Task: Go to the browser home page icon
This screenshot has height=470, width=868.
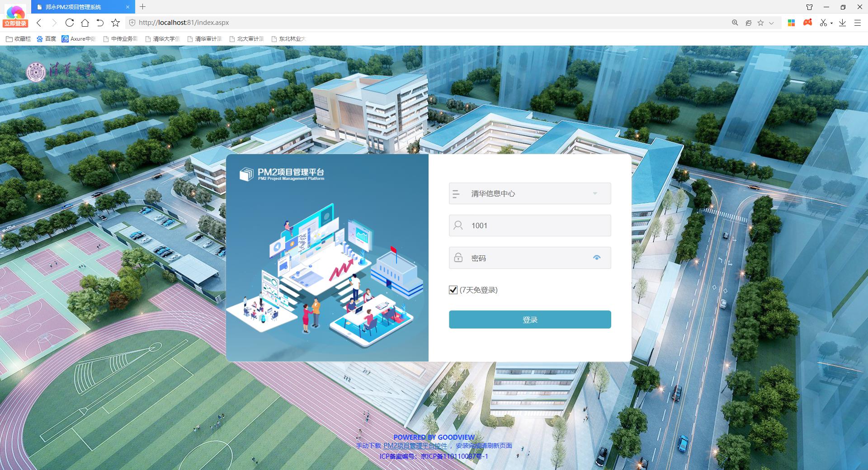Action: point(85,23)
